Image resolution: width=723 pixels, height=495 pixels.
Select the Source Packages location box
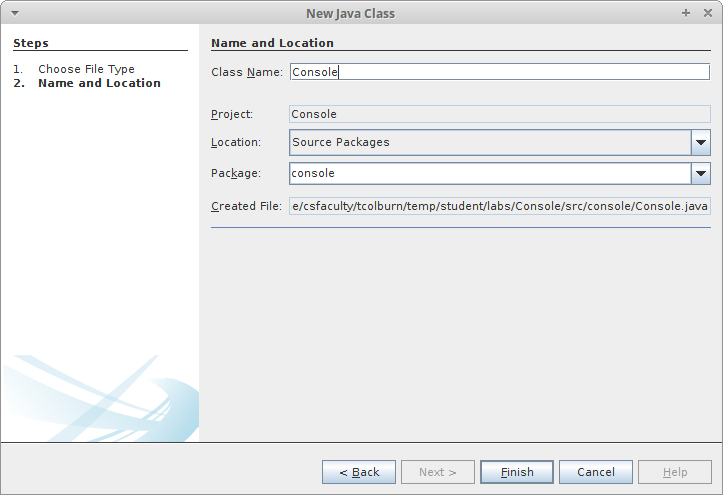(489, 143)
